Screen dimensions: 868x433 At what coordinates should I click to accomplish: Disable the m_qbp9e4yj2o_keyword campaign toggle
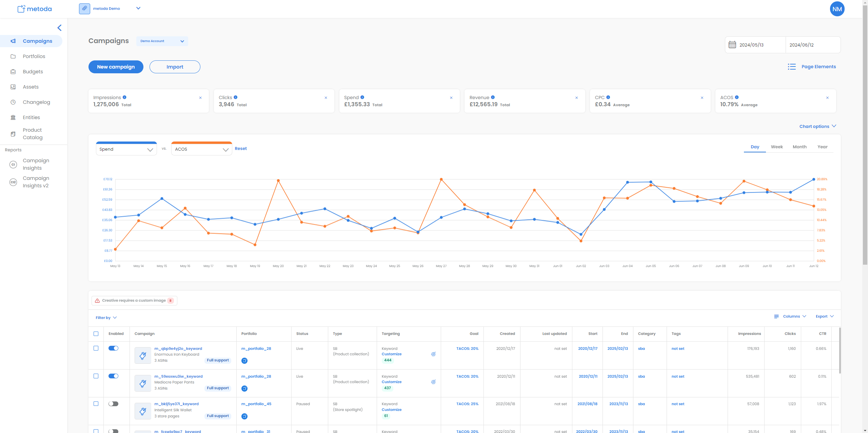pos(113,348)
